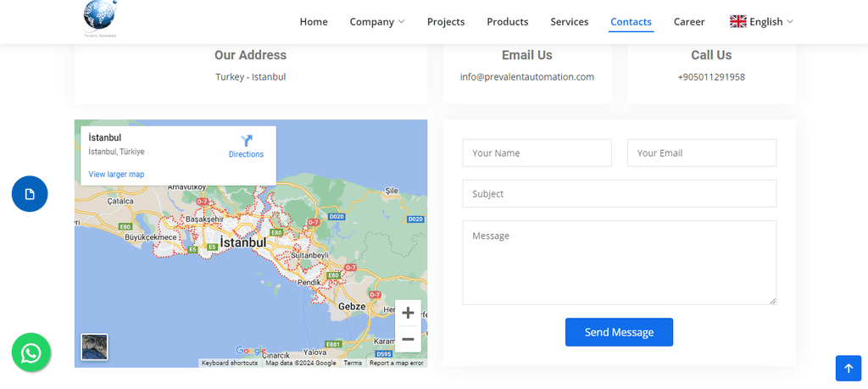Click the Prevalent Automation logo
The height and width of the screenshot is (389, 868).
click(x=100, y=19)
